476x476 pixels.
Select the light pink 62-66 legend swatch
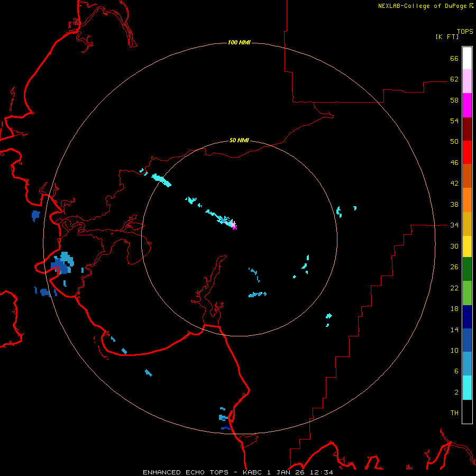coord(467,81)
